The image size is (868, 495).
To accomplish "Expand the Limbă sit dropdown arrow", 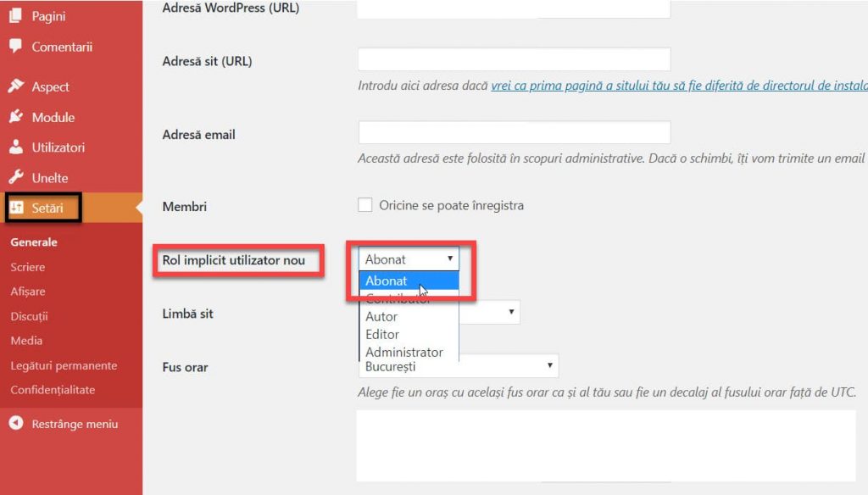I will [512, 312].
